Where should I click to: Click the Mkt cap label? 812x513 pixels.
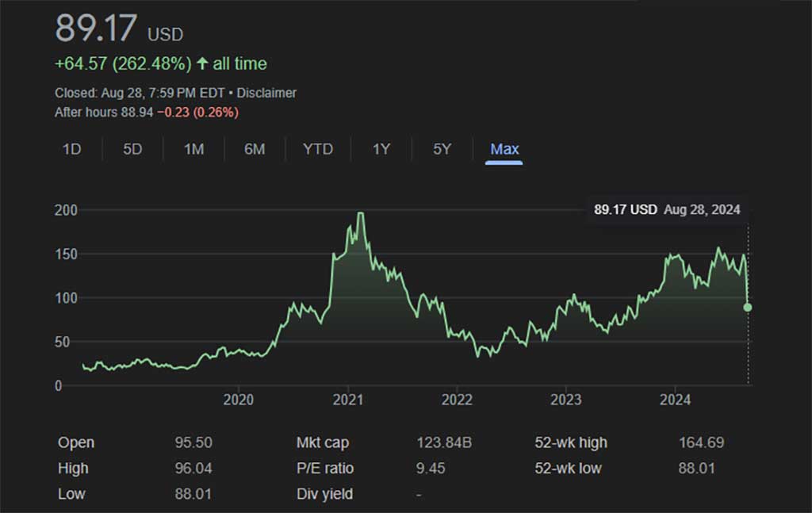point(323,442)
